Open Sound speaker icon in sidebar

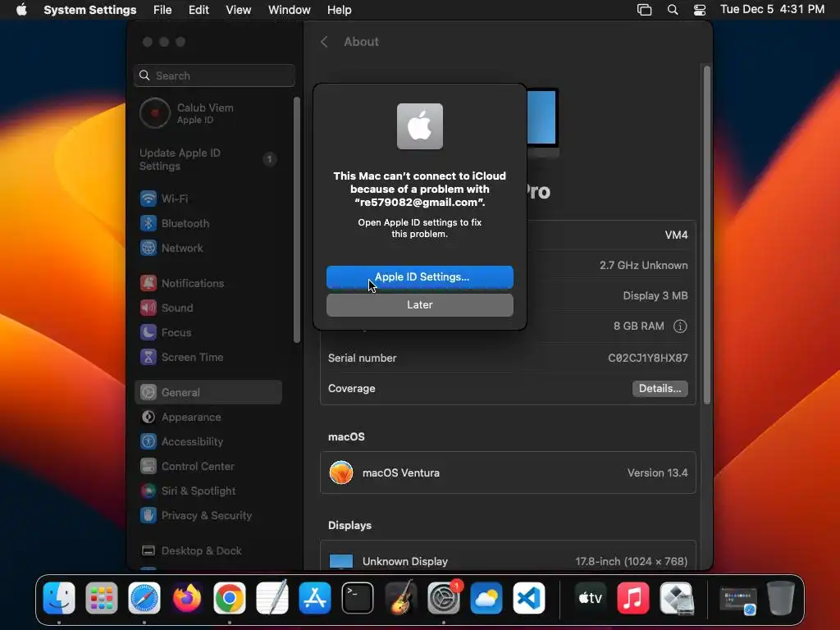click(x=148, y=308)
